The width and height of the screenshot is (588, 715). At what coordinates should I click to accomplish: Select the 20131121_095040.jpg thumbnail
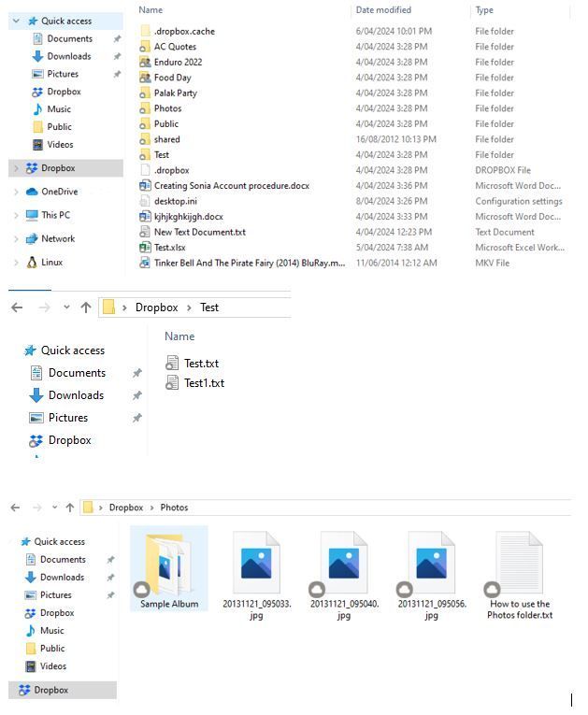pyautogui.click(x=344, y=575)
